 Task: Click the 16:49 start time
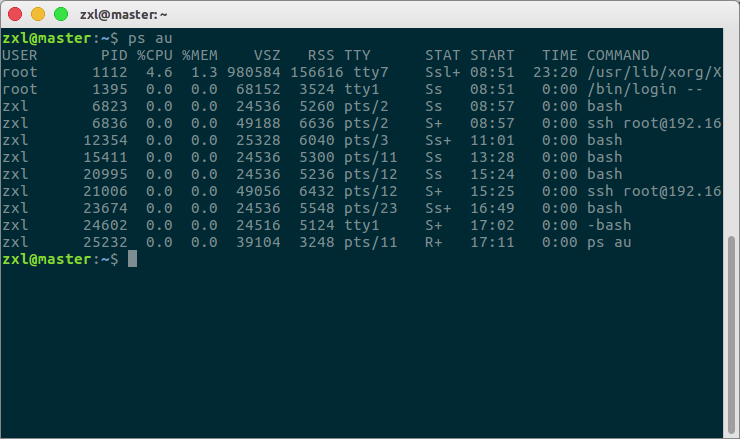point(492,208)
